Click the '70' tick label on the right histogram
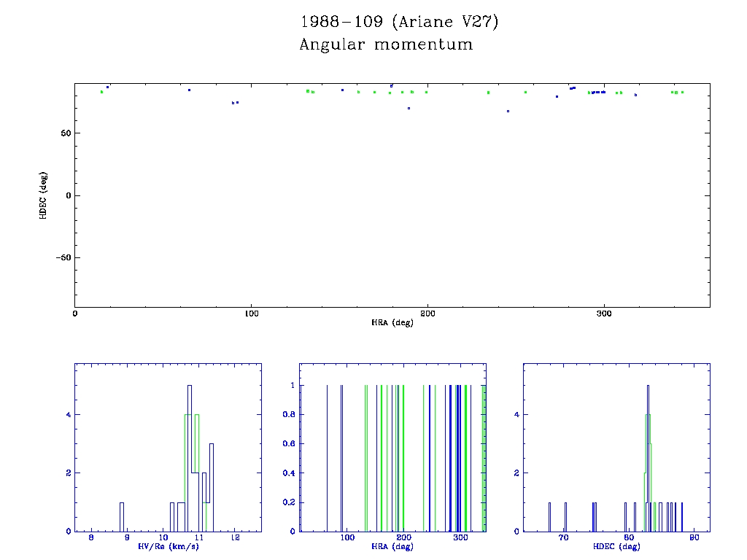 click(x=564, y=537)
